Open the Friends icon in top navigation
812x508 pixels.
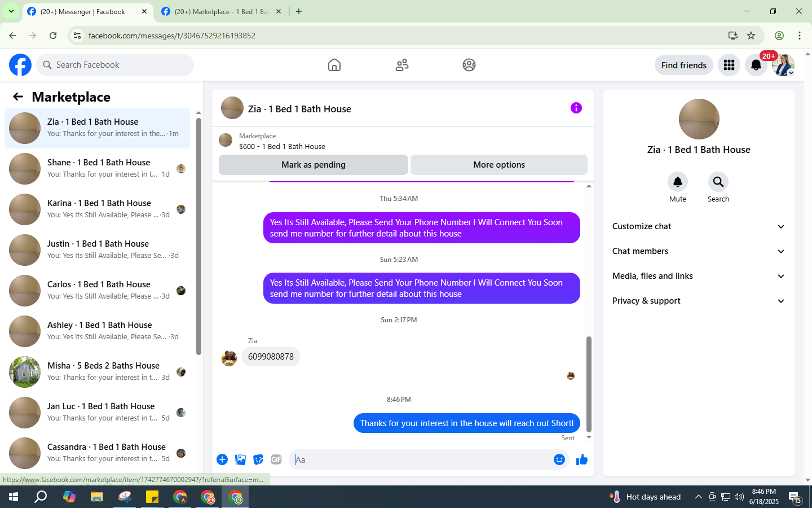click(402, 65)
